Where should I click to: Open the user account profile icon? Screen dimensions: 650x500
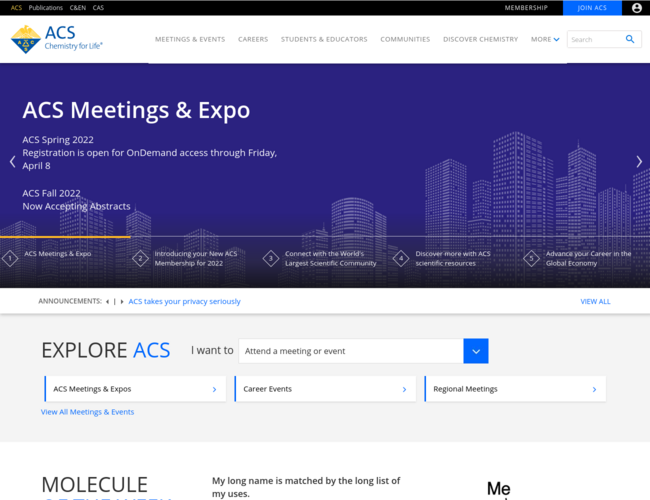[637, 8]
